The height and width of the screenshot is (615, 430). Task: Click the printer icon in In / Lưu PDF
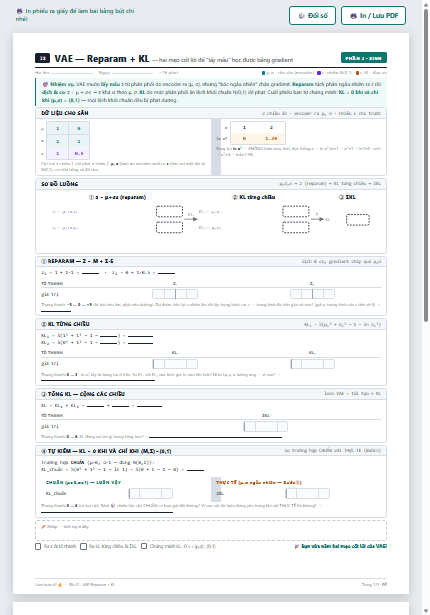(x=353, y=16)
